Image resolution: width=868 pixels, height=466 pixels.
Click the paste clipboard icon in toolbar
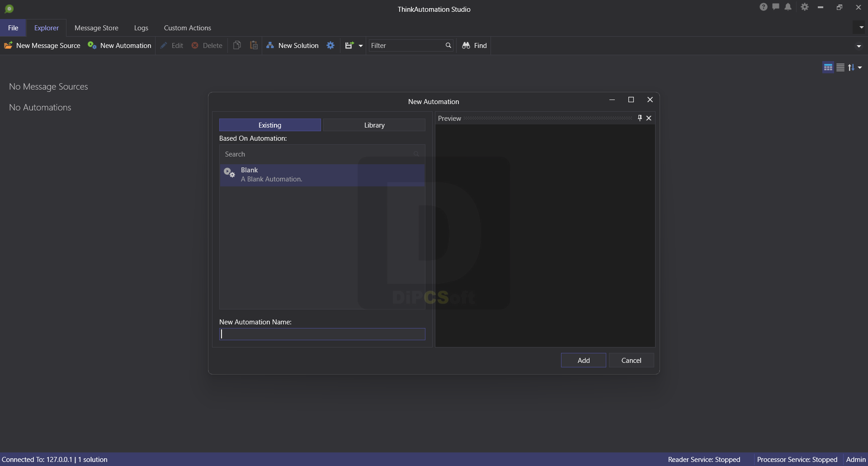(254, 45)
